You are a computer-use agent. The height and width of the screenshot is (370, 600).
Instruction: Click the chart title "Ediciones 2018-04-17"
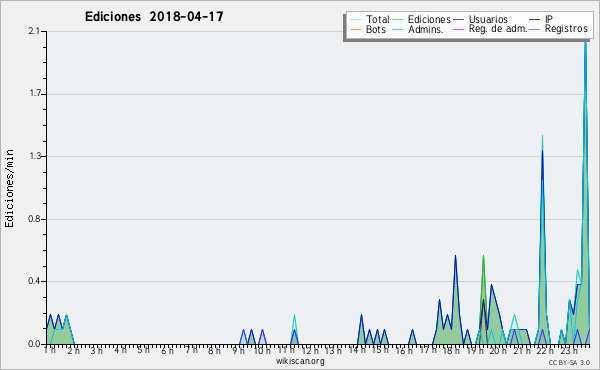(154, 17)
